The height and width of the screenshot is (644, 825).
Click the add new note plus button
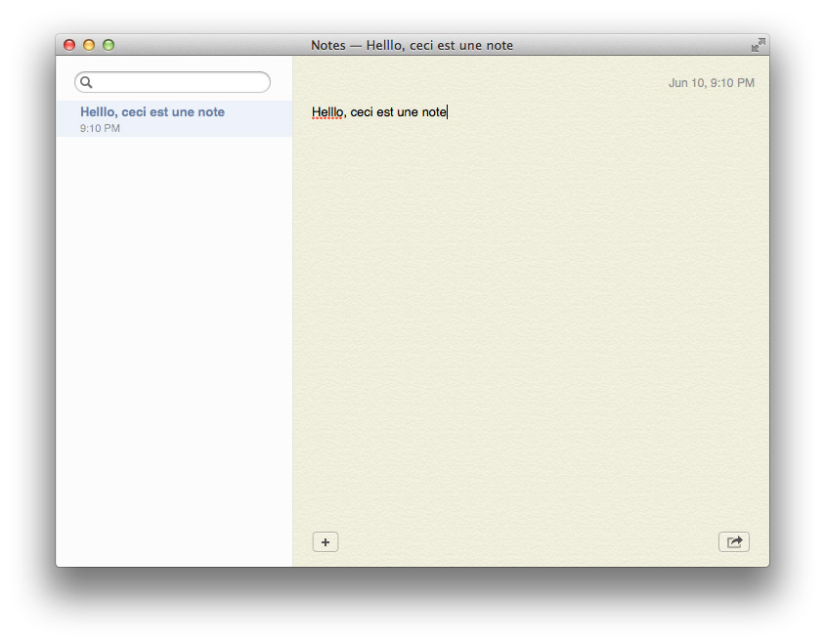[326, 542]
